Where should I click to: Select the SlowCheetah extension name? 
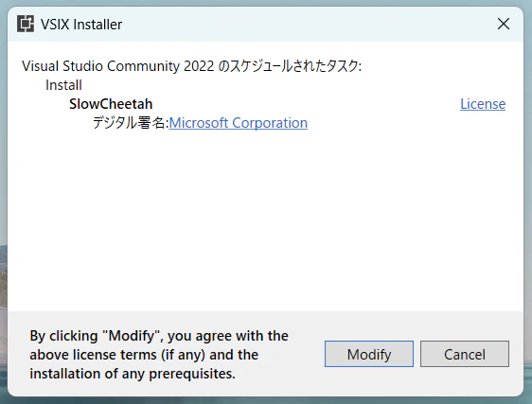(111, 104)
